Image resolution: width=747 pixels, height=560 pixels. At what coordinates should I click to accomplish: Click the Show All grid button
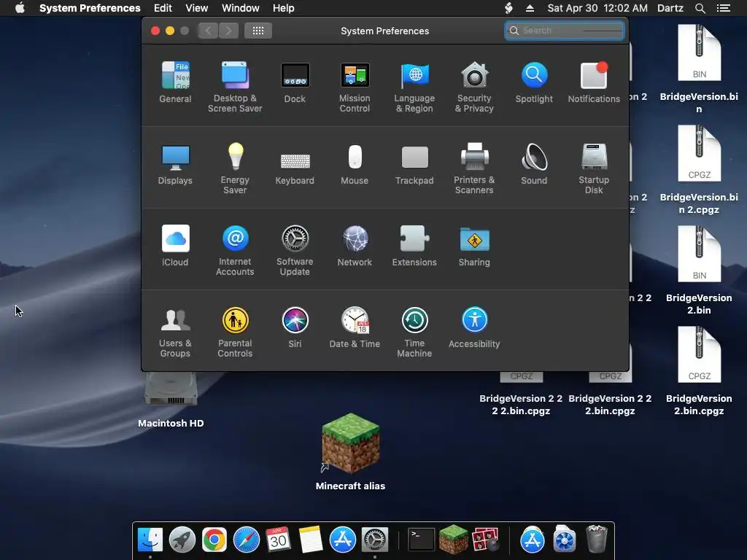258,31
